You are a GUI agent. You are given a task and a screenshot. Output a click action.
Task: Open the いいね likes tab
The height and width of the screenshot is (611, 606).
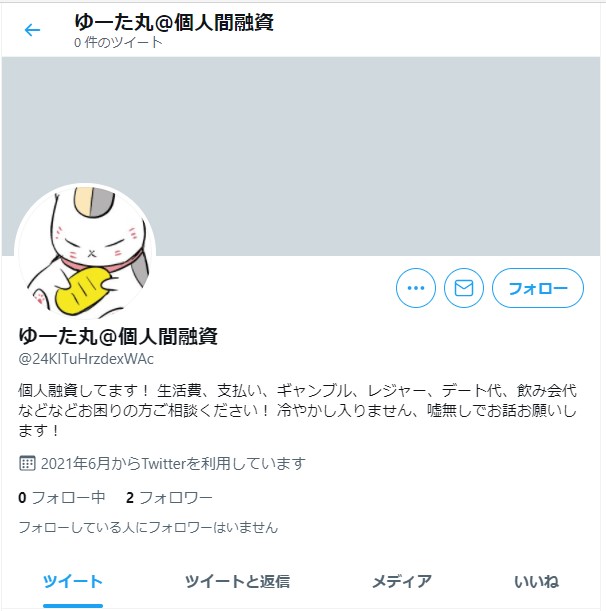[x=536, y=582]
